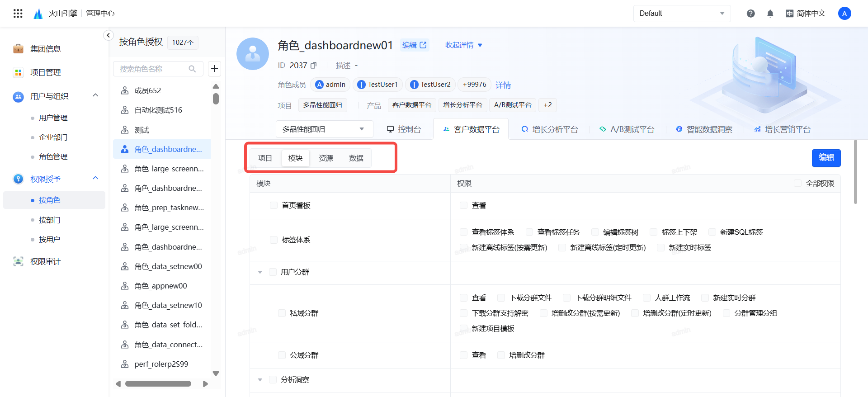Open the 多品性能回归 project dropdown
This screenshot has width=868, height=397.
(324, 129)
